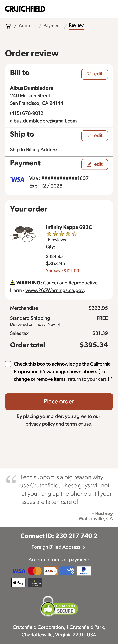
Task: Open the P65Warnings.ca.gov link
Action: pyautogui.click(x=55, y=290)
